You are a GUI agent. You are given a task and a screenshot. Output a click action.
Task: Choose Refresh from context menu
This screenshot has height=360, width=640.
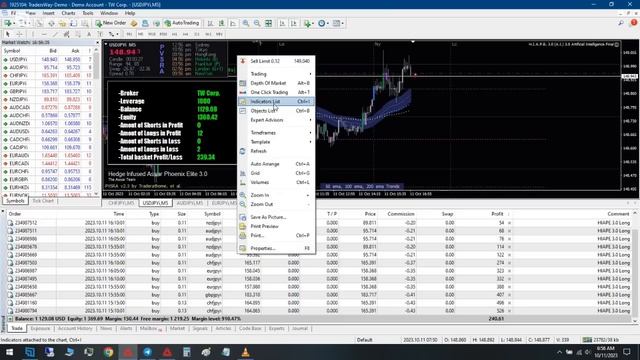(276, 151)
